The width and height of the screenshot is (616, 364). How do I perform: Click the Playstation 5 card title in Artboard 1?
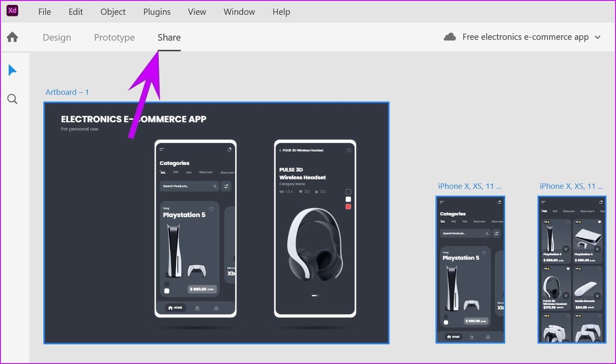click(184, 215)
